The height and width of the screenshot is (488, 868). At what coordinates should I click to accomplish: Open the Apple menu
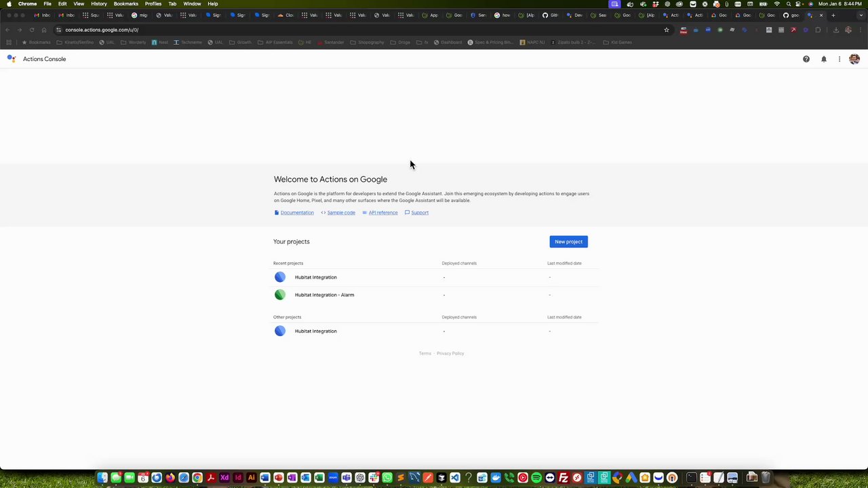[9, 4]
